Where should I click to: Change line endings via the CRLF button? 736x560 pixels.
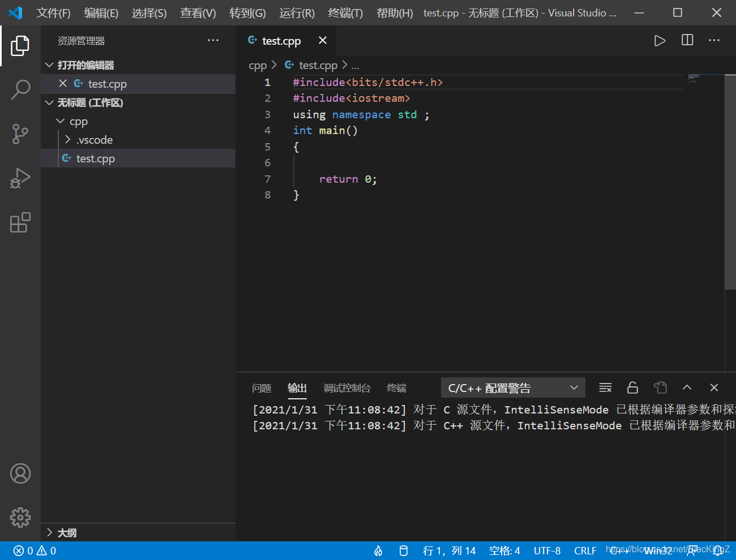click(585, 550)
